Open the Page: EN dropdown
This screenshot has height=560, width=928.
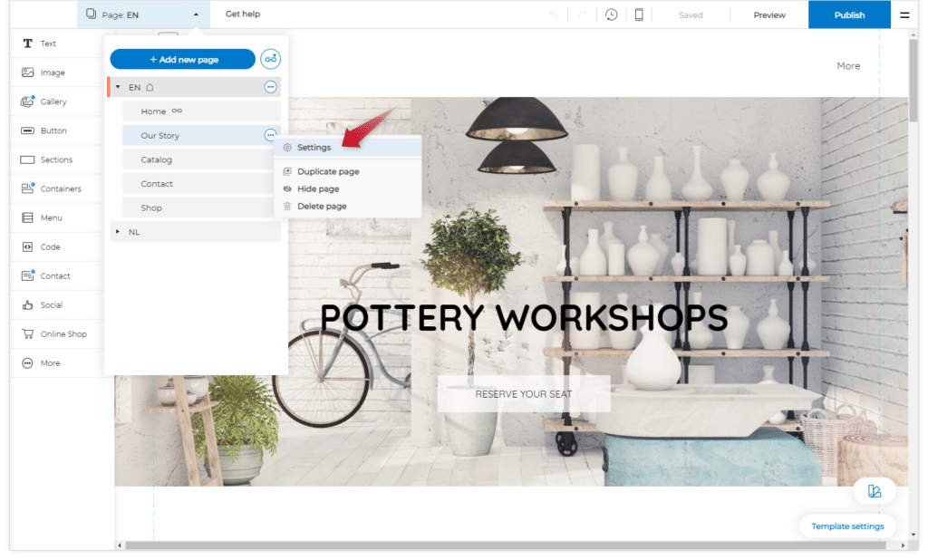[142, 14]
